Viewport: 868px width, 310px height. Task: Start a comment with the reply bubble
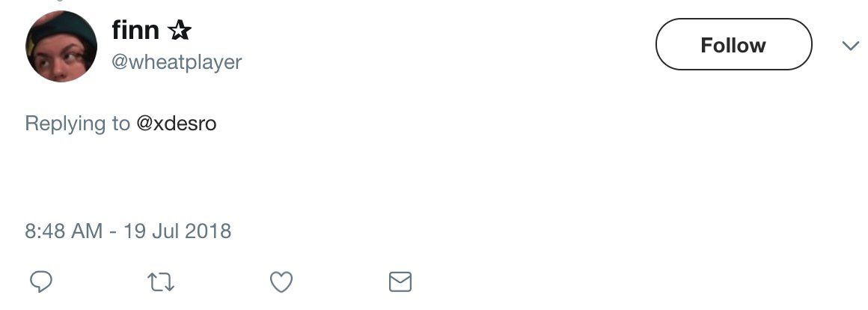[x=41, y=282]
